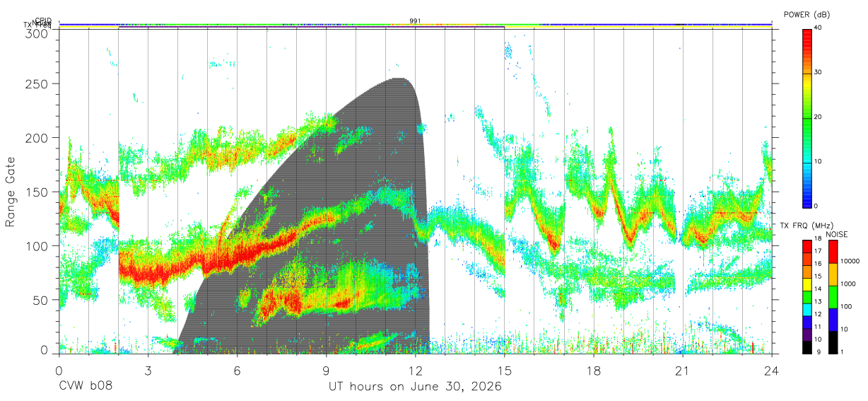Select the purple segment of the TX FRQ bar
Screen dimensions: 868x401
(x=807, y=336)
